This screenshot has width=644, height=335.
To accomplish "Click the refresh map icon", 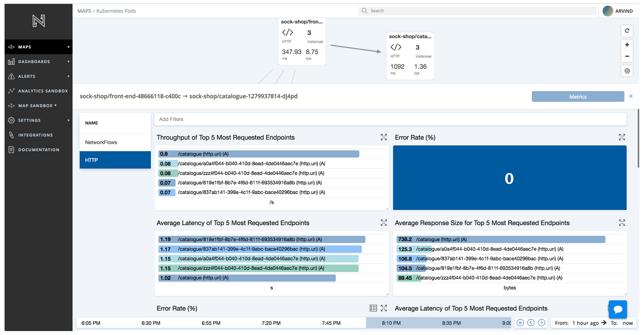I will pyautogui.click(x=627, y=31).
